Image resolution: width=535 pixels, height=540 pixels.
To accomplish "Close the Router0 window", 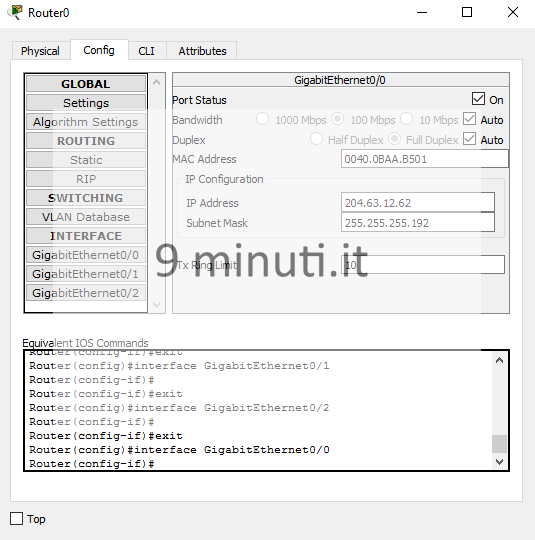I will coord(513,12).
